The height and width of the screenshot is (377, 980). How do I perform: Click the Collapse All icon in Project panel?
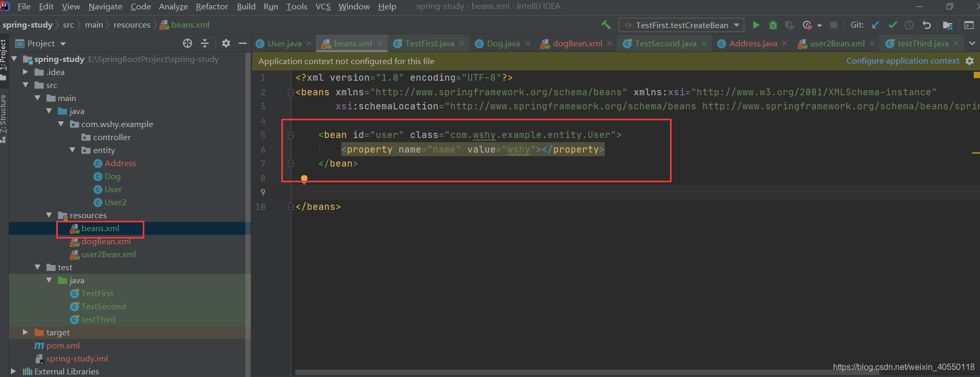click(x=205, y=43)
